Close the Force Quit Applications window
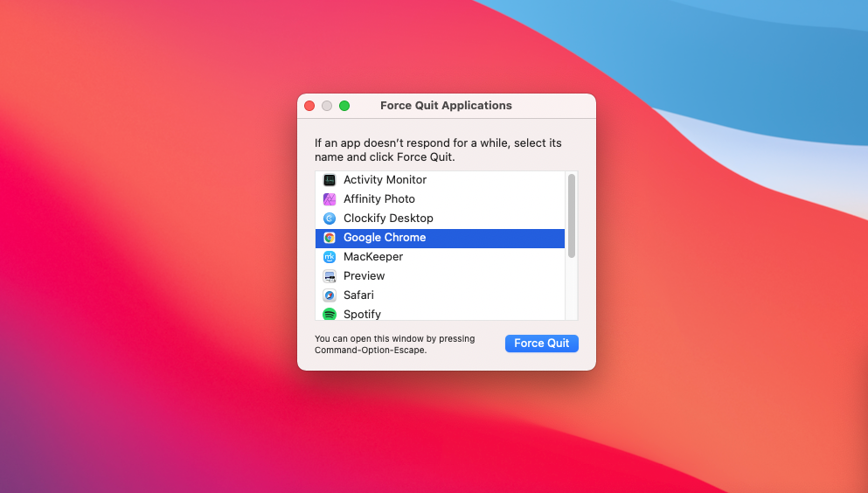The width and height of the screenshot is (868, 493). [309, 106]
